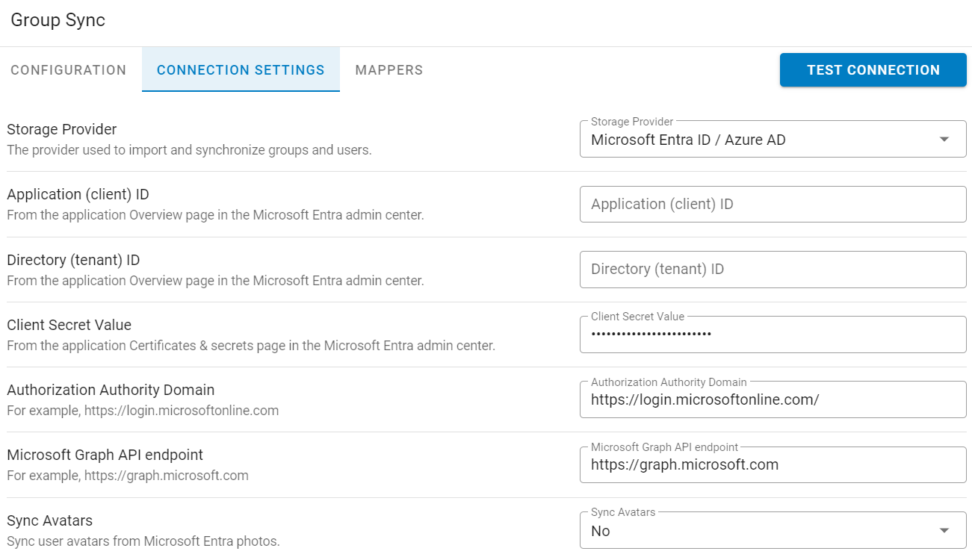This screenshot has width=972, height=560.
Task: Click the Sync Avatars dropdown arrow
Action: [x=944, y=531]
